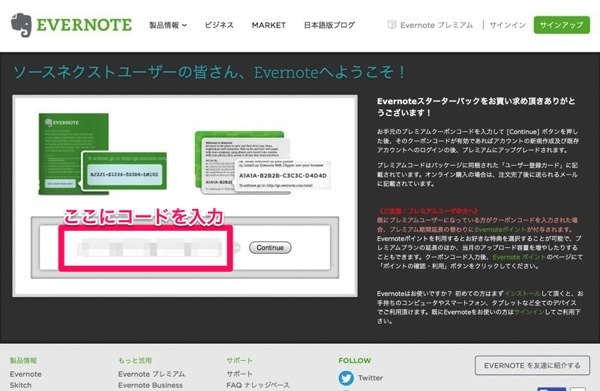600x391 pixels.
Task: Open the Evernote footer link under 製品情報
Action: [x=26, y=374]
